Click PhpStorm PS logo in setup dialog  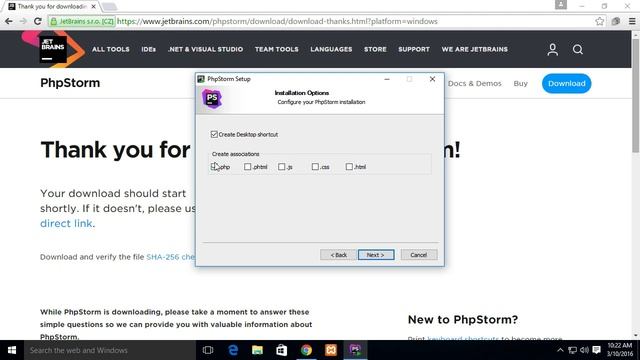212,98
